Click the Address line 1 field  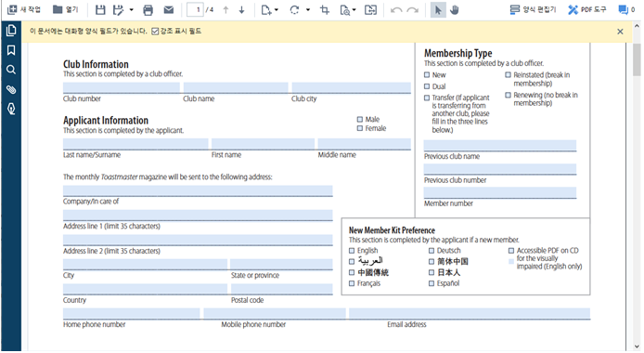[198, 216]
